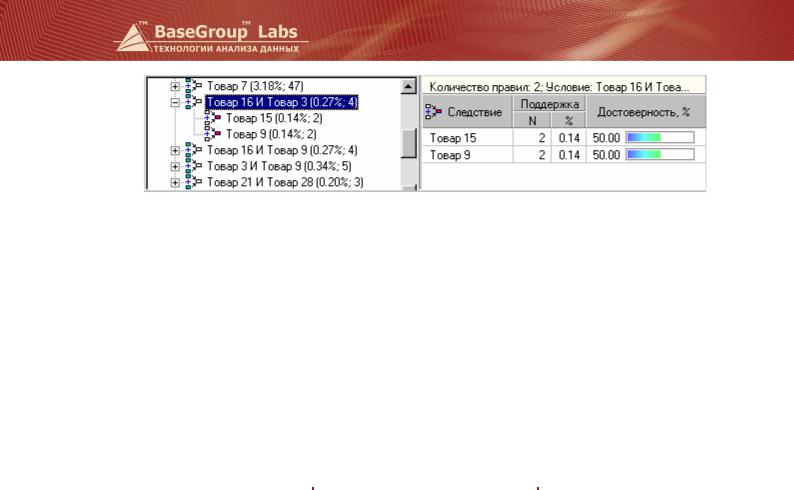Click consequence icon beside Товар 15 (0.14%; 2)
794x490 pixels.
[212, 118]
